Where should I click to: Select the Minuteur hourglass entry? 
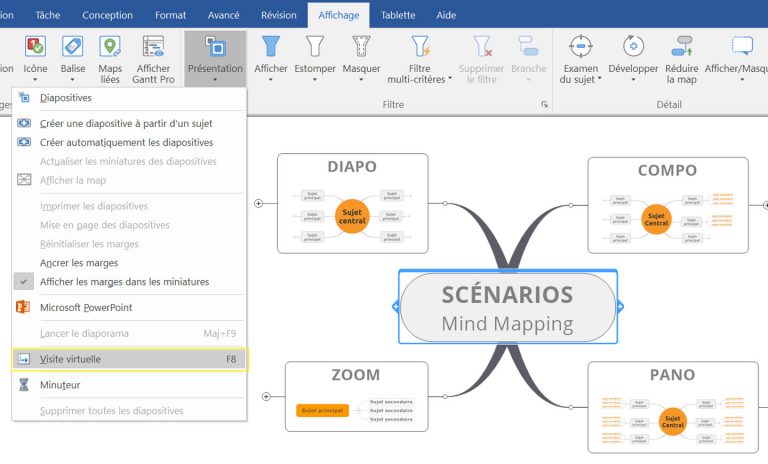tap(60, 385)
